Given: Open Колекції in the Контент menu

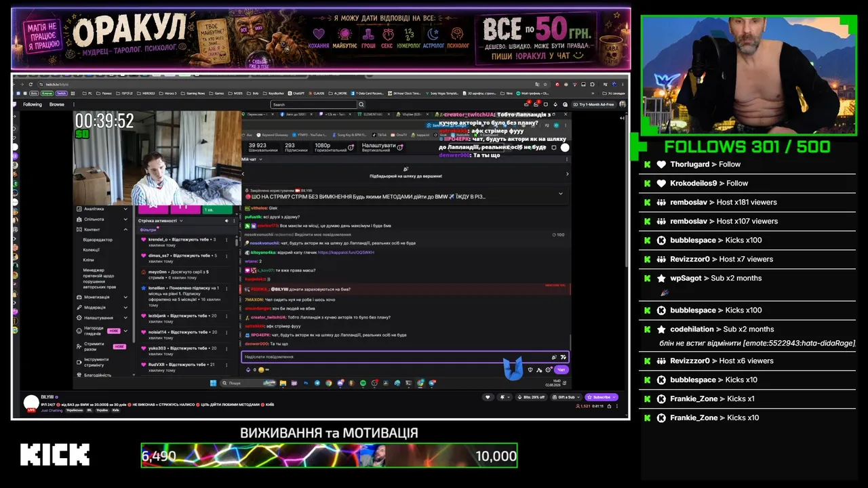Looking at the screenshot, I should pos(92,249).
